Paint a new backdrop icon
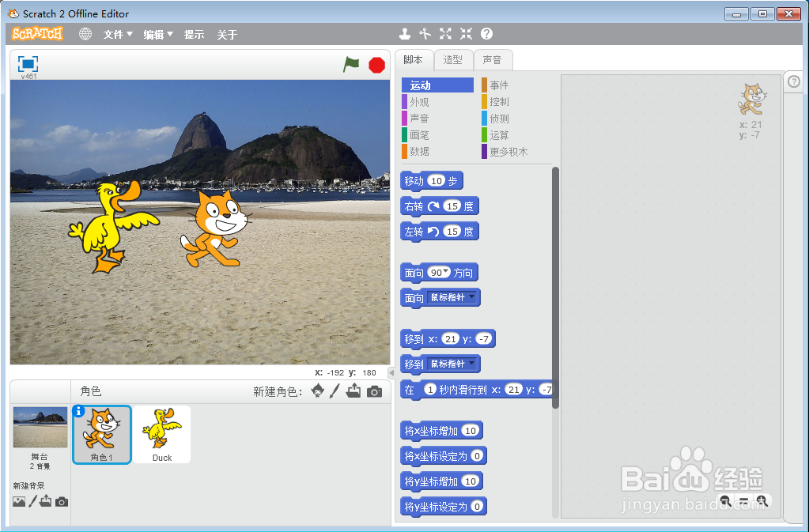 [x=32, y=501]
